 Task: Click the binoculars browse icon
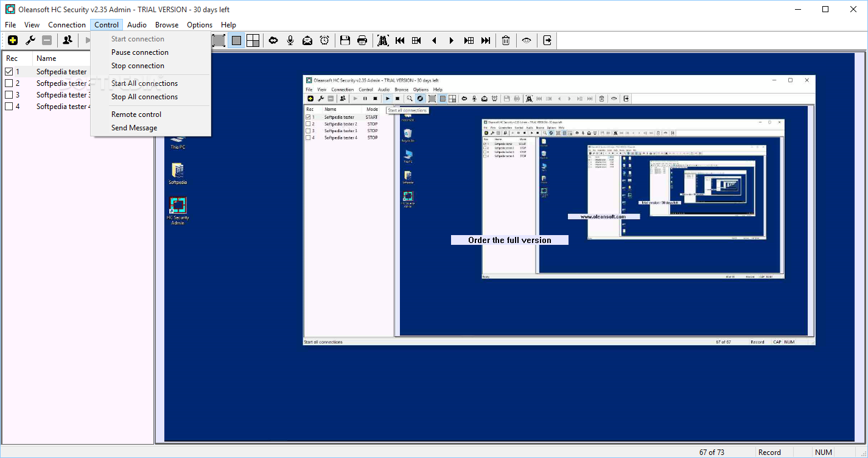pyautogui.click(x=383, y=41)
